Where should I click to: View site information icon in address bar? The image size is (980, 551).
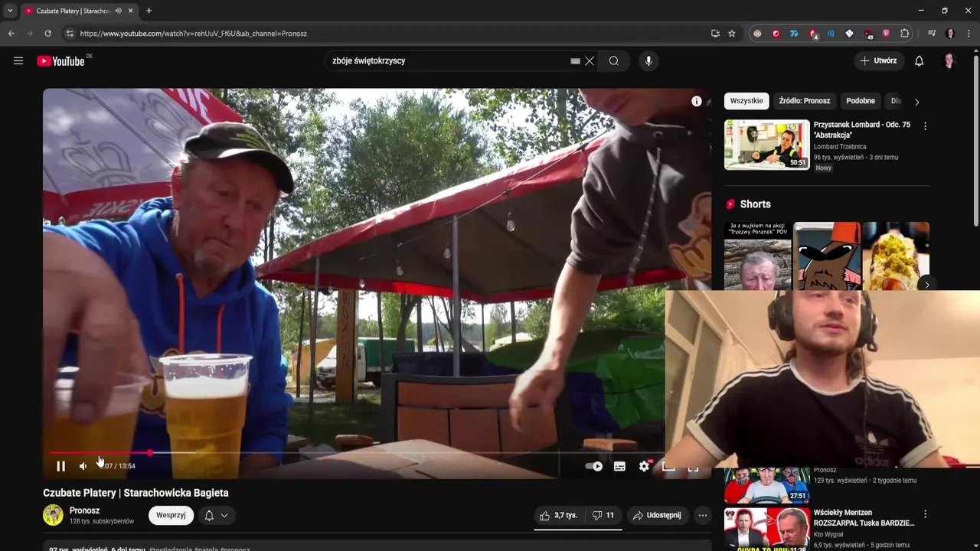[x=70, y=34]
